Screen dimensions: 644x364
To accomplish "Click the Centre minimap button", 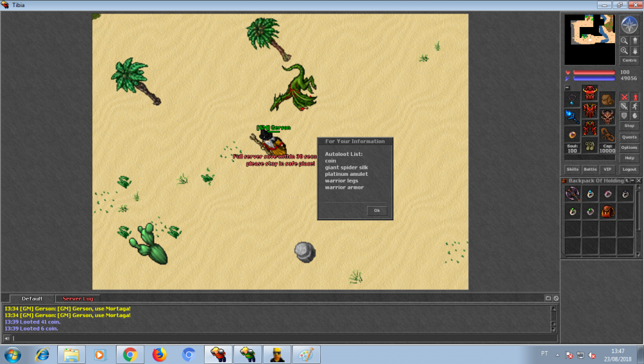I will [630, 61].
